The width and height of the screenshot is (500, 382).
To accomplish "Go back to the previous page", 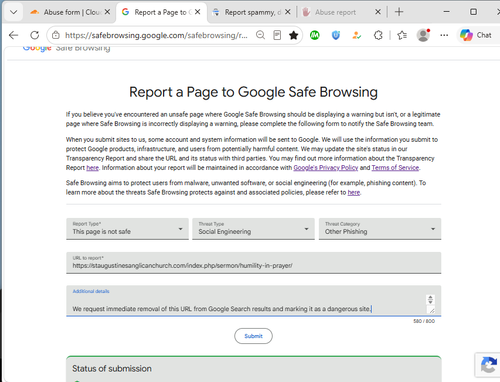I will point(13,35).
